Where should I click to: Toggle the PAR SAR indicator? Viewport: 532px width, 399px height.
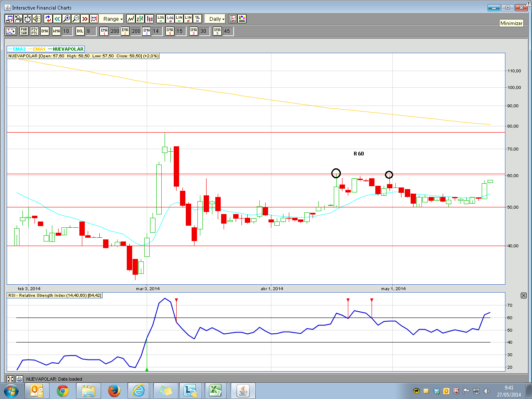tap(24, 31)
